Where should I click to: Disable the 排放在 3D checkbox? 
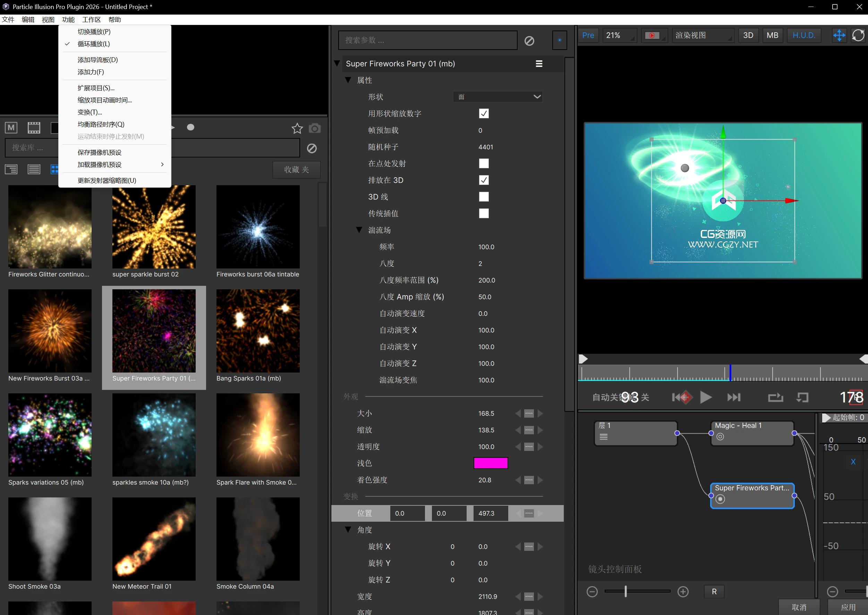coord(483,180)
